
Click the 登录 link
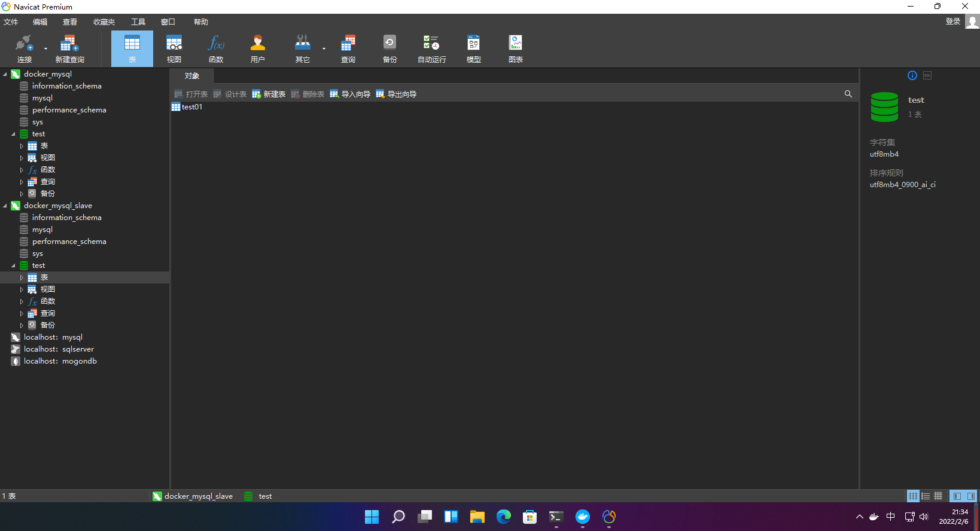click(953, 22)
